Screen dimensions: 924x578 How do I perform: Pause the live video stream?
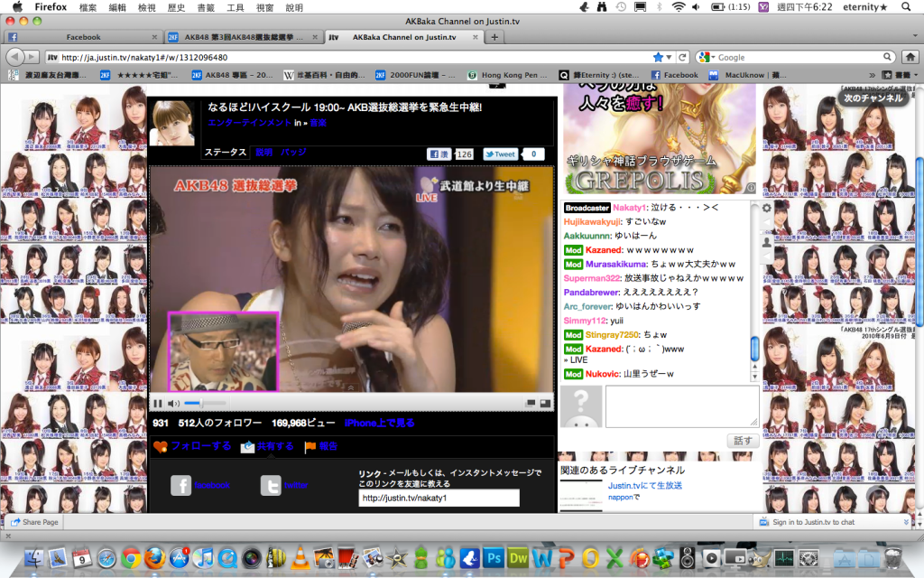158,403
